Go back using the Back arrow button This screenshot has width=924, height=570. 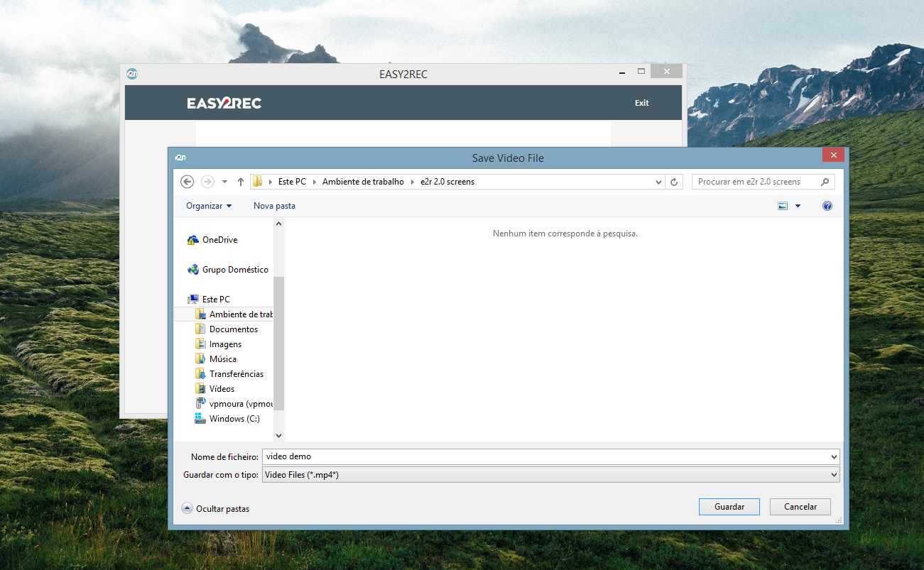pos(187,182)
